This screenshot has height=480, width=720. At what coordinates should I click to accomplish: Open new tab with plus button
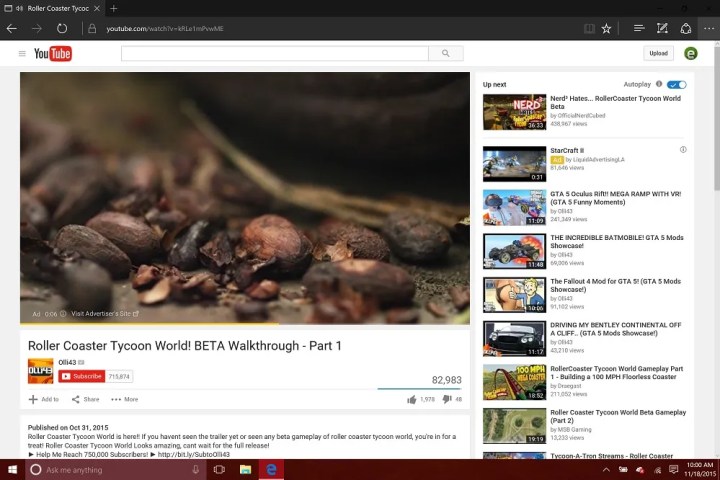113,8
